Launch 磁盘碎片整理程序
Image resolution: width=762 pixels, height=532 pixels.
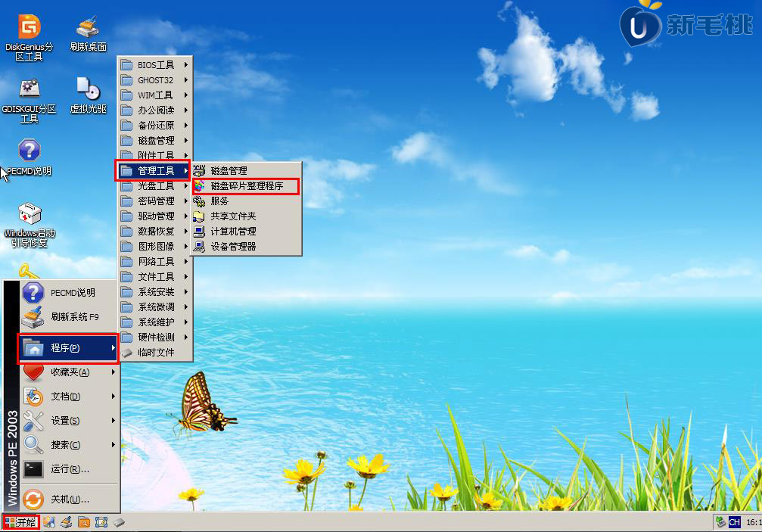(247, 185)
